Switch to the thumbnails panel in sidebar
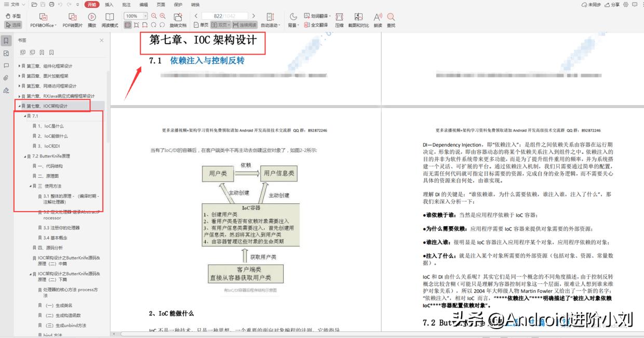 [x=6, y=53]
